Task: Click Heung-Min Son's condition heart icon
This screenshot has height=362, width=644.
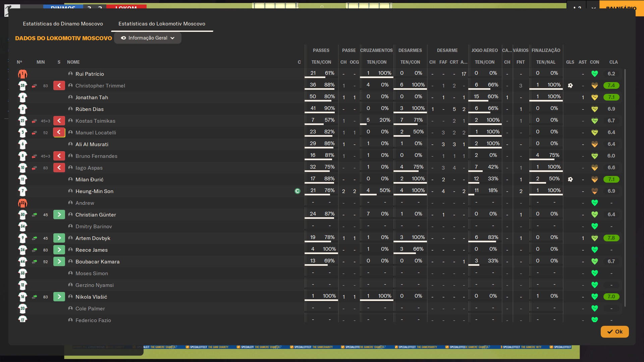Action: click(x=595, y=191)
